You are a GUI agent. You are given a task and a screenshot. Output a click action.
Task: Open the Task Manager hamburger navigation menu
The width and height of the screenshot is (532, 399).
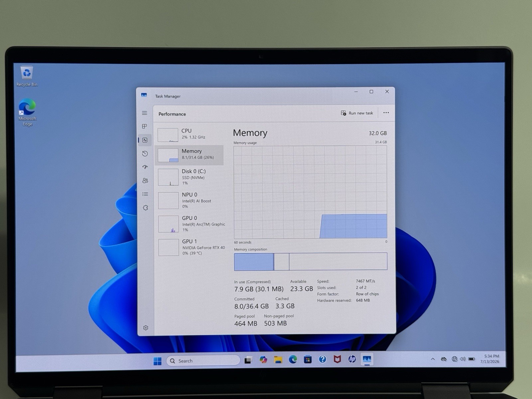[144, 113]
